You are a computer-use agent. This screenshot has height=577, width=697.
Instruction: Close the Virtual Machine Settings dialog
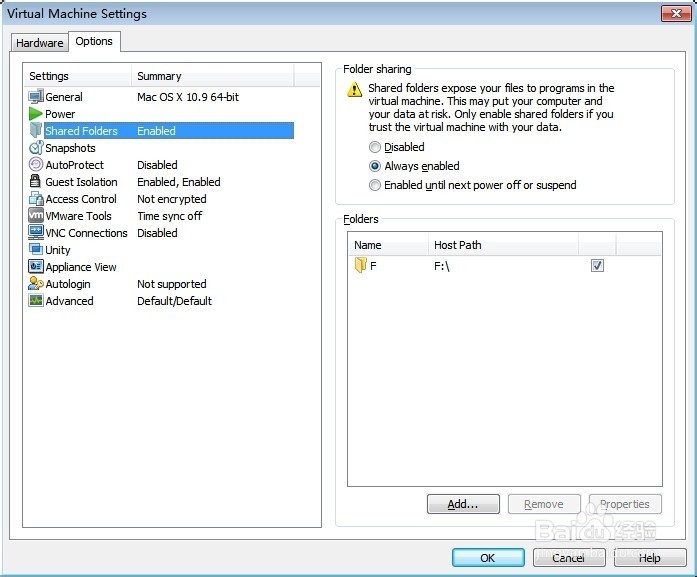coord(676,13)
